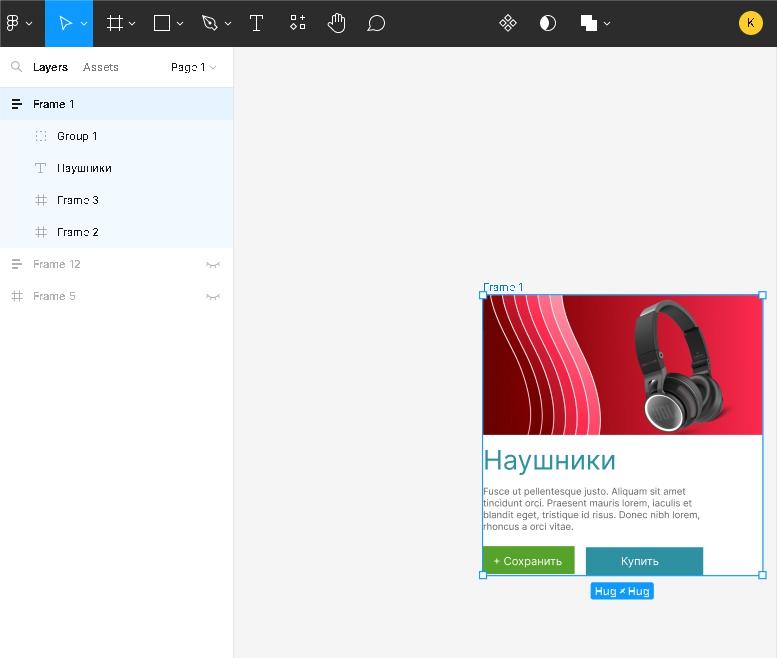Select the Rectangle shape tool

(x=162, y=23)
